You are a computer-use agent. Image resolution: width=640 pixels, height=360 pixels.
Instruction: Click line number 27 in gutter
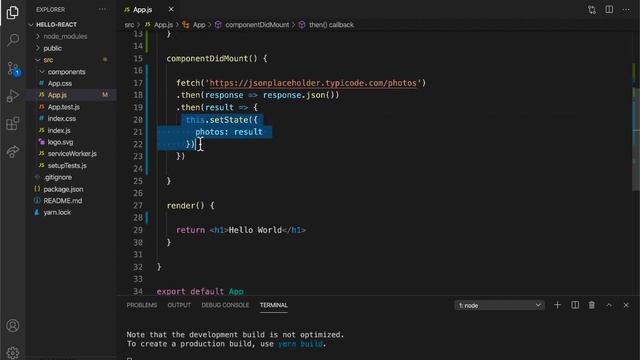[138, 206]
